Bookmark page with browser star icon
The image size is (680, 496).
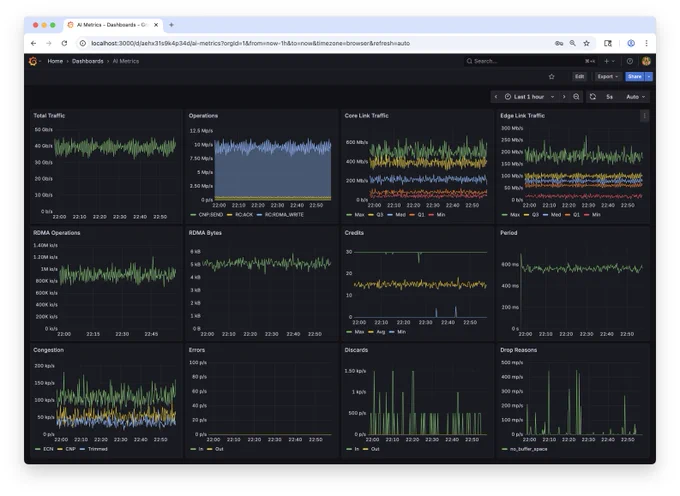pos(586,43)
